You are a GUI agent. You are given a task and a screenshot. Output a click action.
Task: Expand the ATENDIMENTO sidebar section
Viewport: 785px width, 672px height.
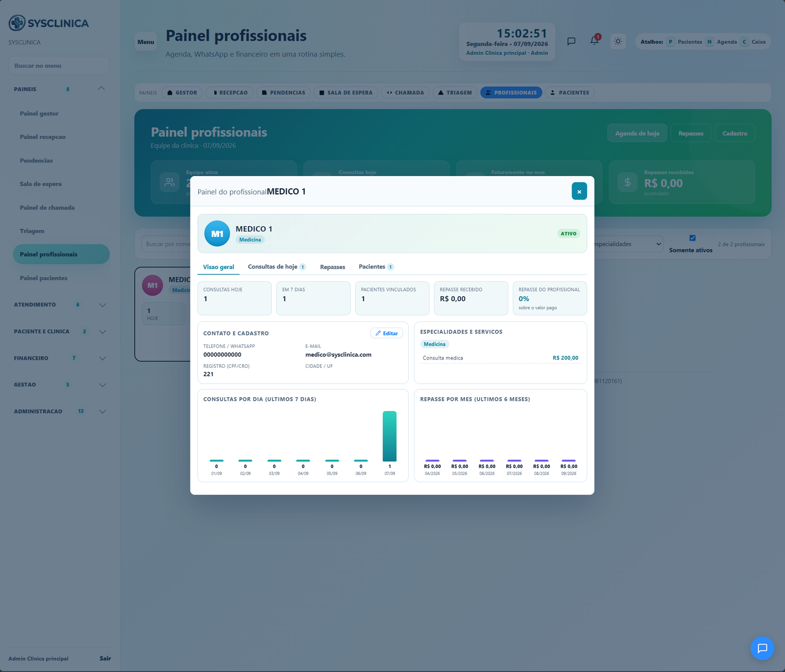[103, 305]
